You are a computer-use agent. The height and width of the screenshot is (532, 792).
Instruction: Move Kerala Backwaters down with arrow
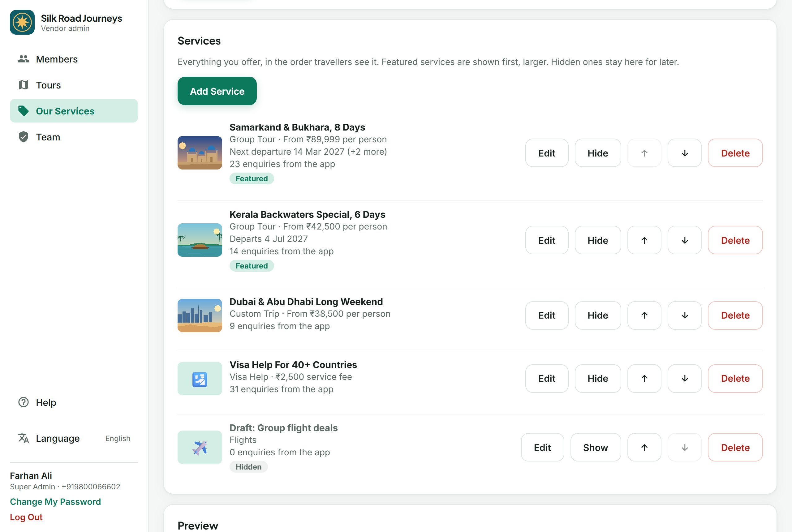coord(684,240)
